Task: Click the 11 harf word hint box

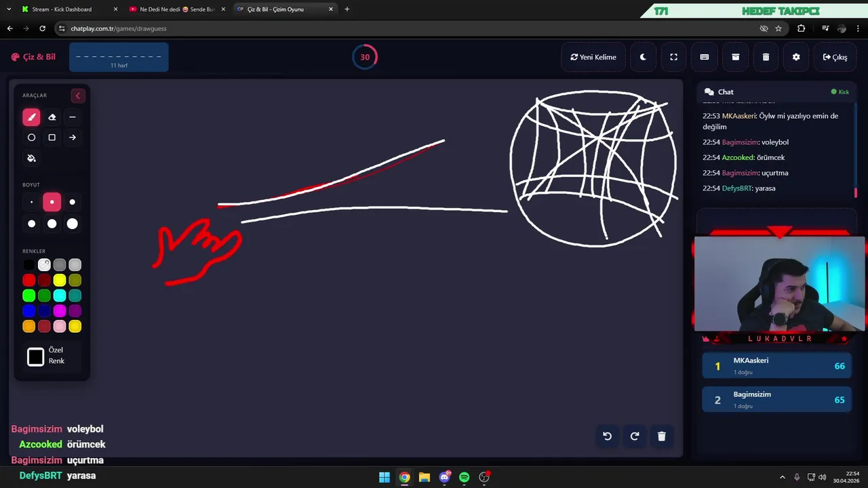Action: click(x=119, y=57)
